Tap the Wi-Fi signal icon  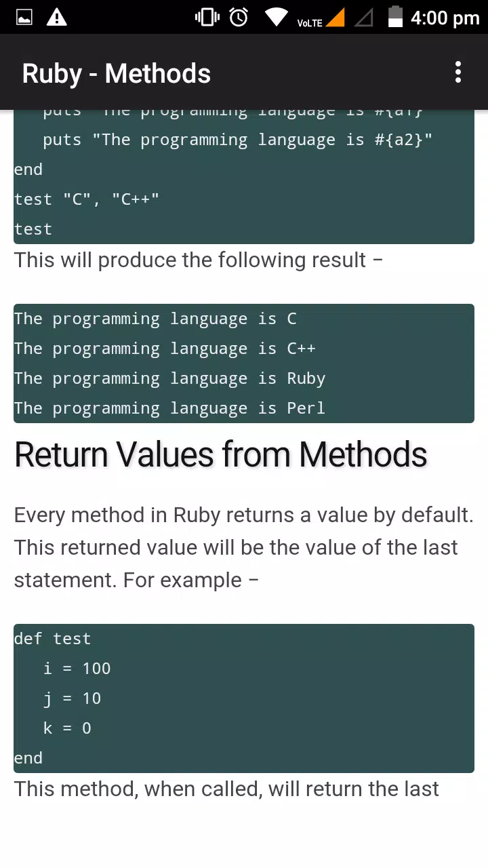click(276, 18)
